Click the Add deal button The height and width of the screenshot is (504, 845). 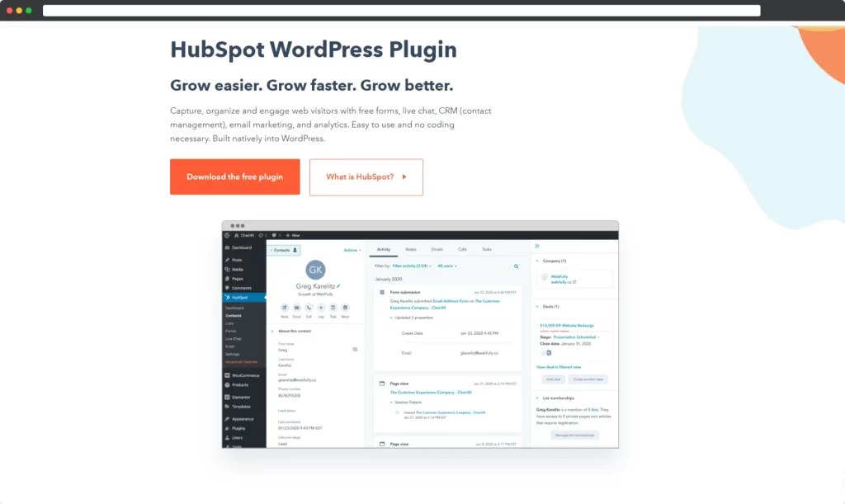tap(553, 379)
